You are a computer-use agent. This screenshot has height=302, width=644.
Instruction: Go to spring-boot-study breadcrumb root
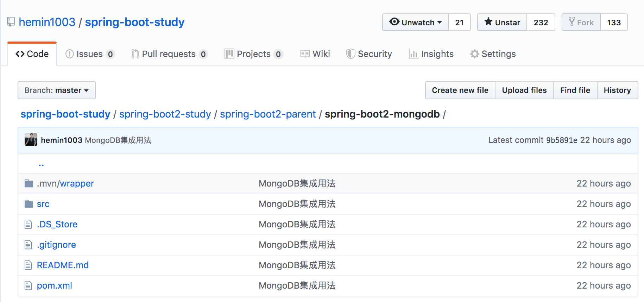click(65, 114)
